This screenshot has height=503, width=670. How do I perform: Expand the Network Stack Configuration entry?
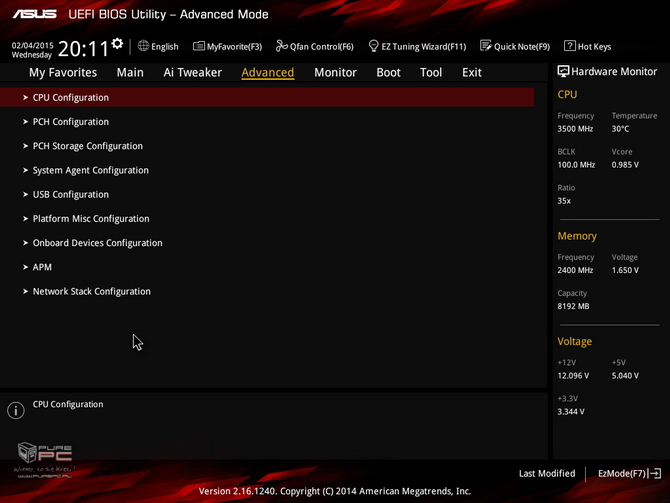click(x=91, y=291)
